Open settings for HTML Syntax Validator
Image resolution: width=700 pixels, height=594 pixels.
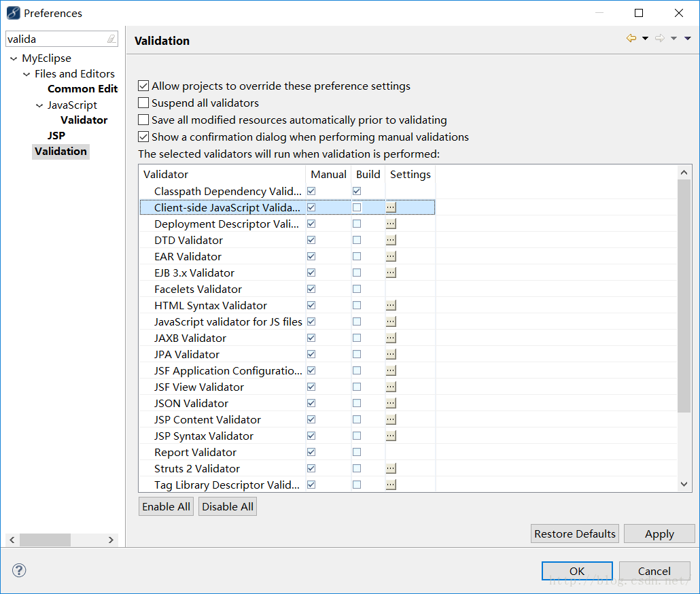(391, 305)
